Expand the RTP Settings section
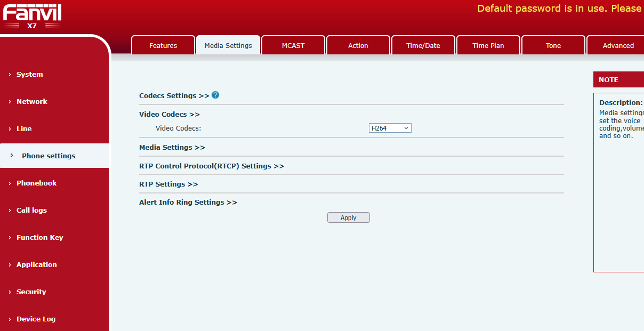 pyautogui.click(x=168, y=184)
